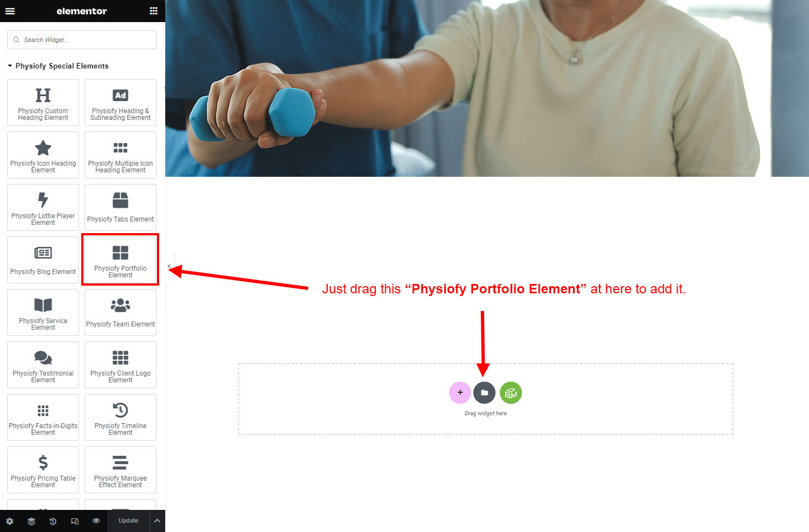
Task: Expand save options arrow beside Update
Action: (157, 521)
